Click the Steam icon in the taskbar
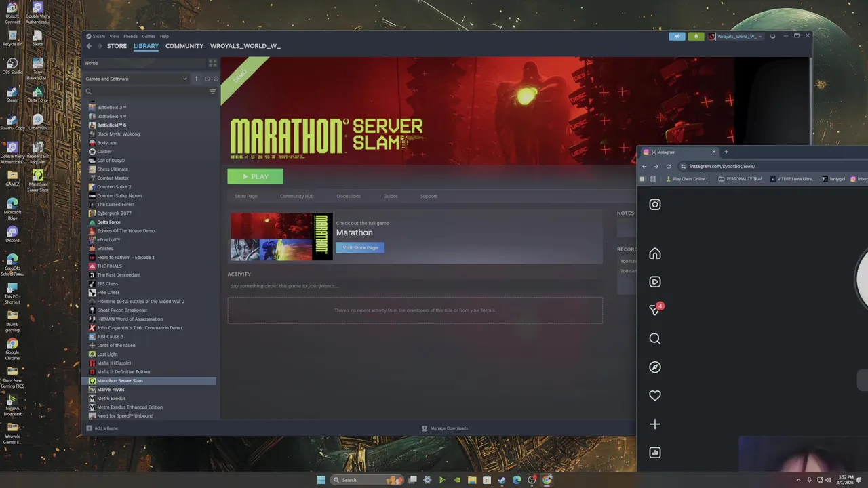The width and height of the screenshot is (868, 488). point(502,480)
